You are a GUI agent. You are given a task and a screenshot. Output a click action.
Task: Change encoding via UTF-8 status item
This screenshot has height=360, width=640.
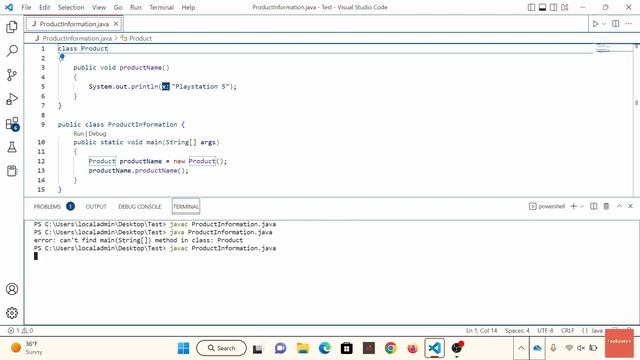[x=545, y=331]
